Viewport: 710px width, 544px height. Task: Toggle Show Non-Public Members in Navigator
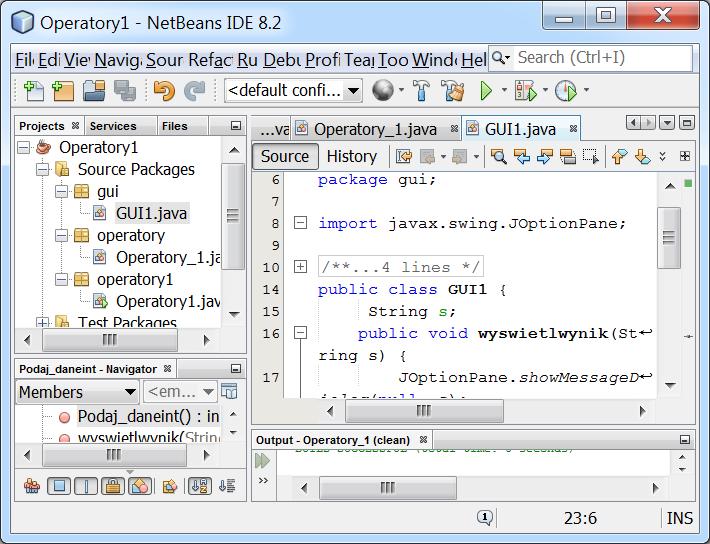[113, 486]
